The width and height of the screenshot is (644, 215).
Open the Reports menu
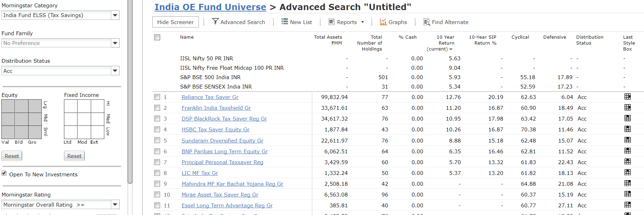pos(347,22)
